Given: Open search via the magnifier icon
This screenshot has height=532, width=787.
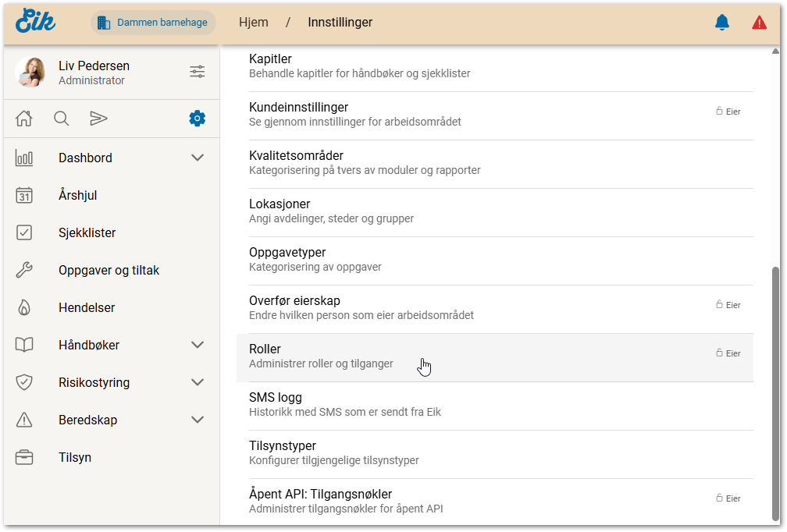Looking at the screenshot, I should (x=62, y=119).
